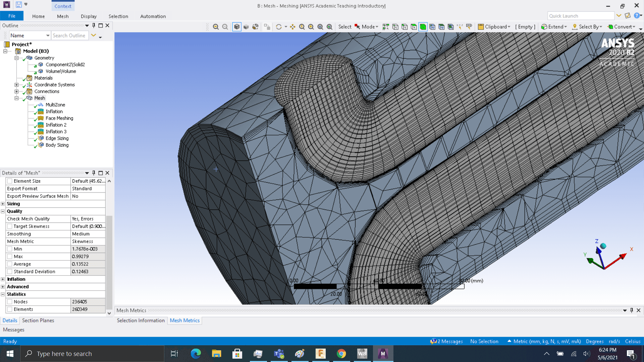
Task: Switch to the face selection filter cube
Action: point(414,27)
